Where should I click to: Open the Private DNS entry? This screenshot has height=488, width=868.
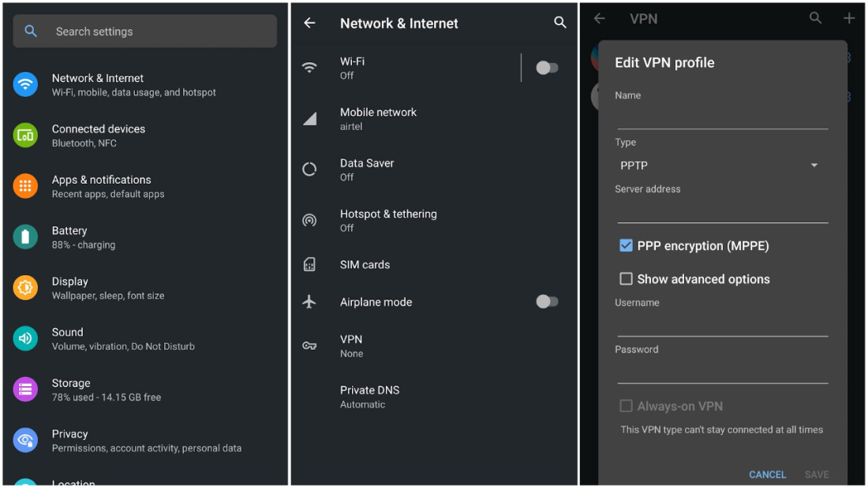click(434, 397)
